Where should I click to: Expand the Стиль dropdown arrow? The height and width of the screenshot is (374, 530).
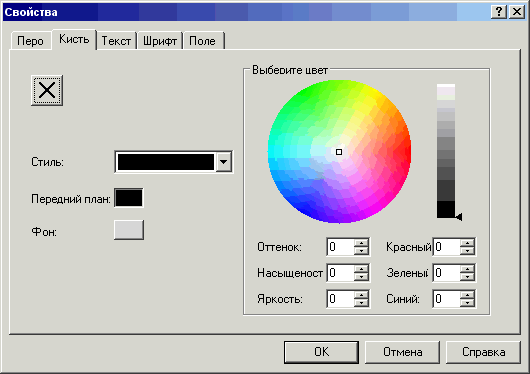pos(223,162)
